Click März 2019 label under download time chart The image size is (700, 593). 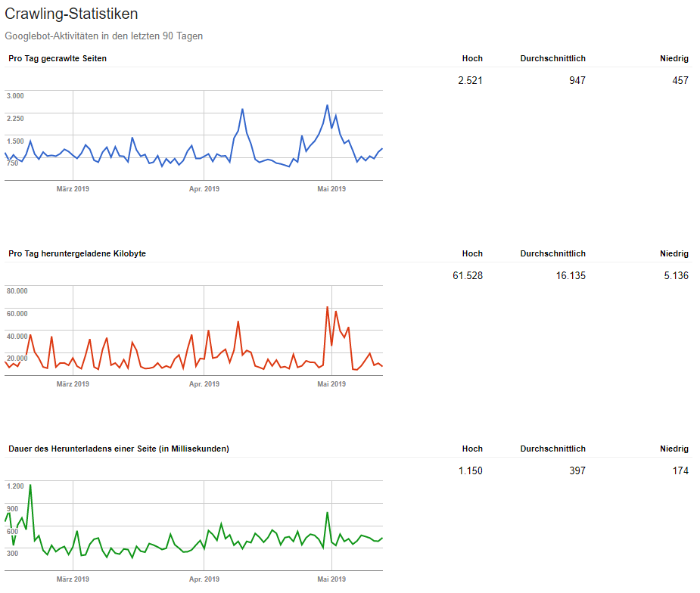coord(73,579)
